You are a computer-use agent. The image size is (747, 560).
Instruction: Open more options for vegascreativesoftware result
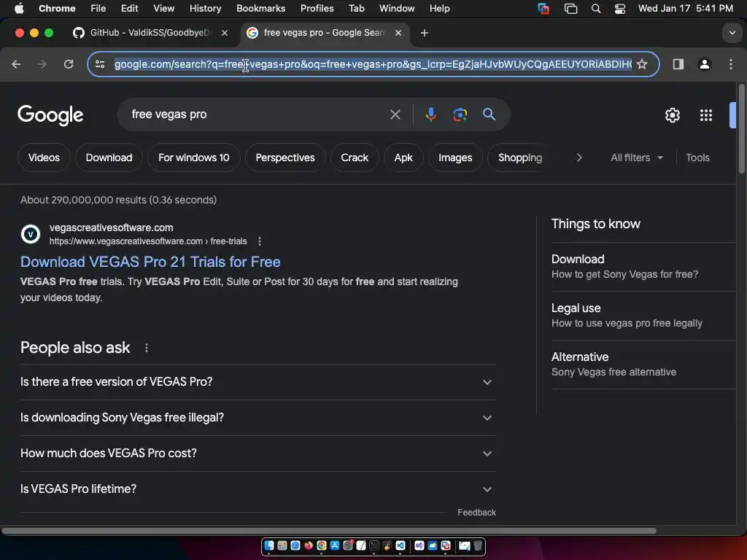259,241
